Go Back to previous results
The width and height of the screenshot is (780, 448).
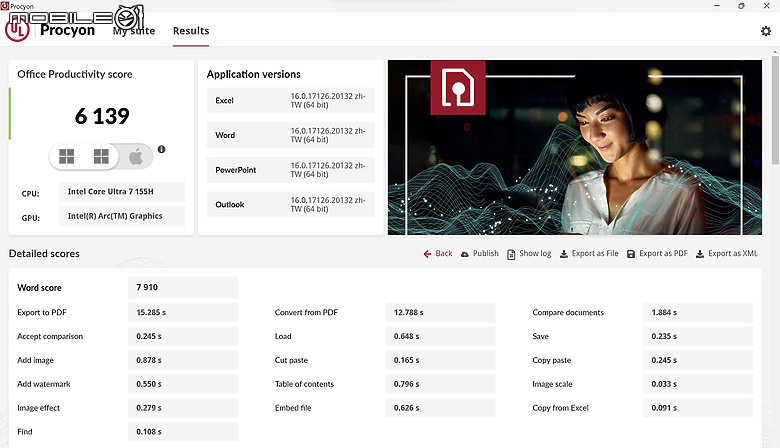pyautogui.click(x=444, y=254)
